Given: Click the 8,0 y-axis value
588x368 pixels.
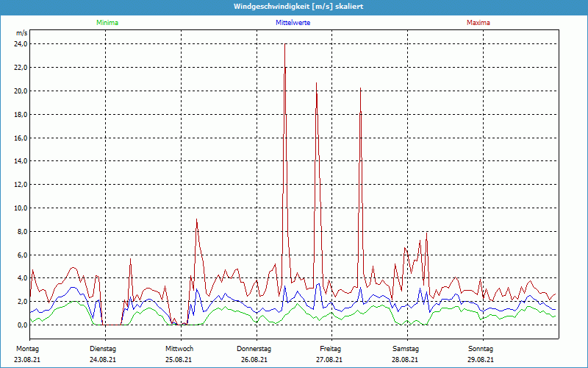Looking at the screenshot, I should [23, 232].
